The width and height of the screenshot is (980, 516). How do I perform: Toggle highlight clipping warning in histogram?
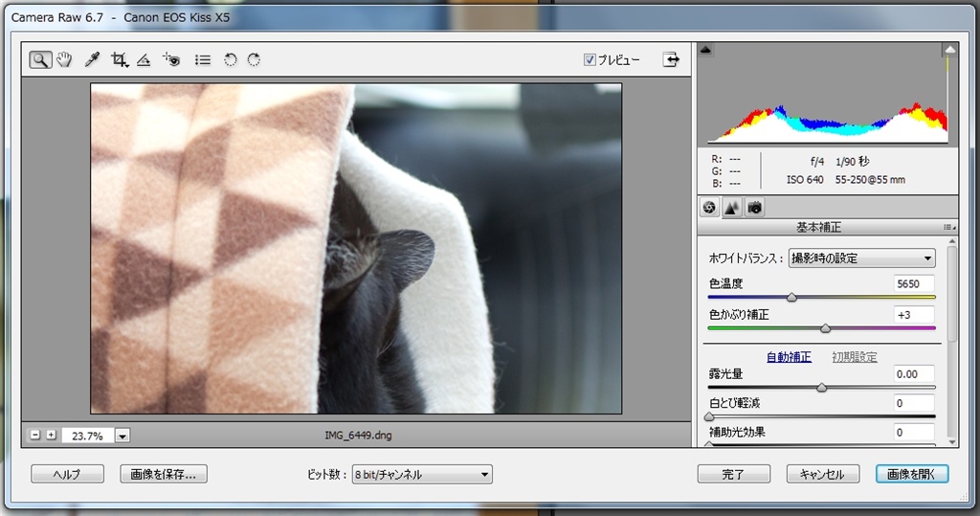click(x=949, y=49)
